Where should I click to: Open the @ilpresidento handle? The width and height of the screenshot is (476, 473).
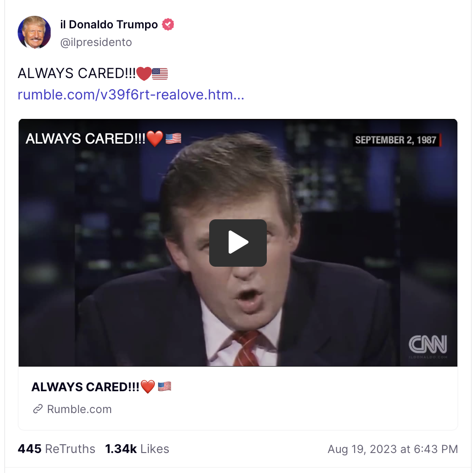(96, 42)
